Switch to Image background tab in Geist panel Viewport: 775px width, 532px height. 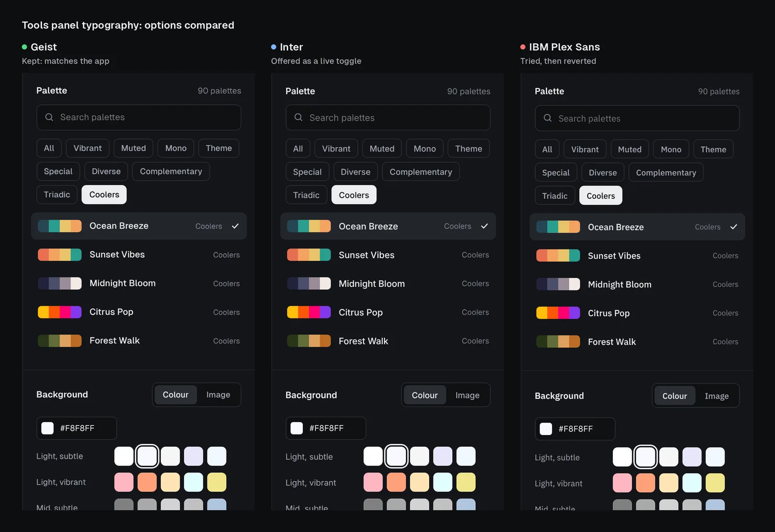pos(218,395)
